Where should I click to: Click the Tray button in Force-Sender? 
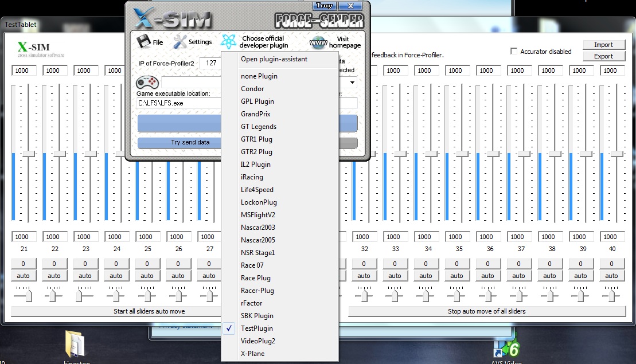click(324, 6)
